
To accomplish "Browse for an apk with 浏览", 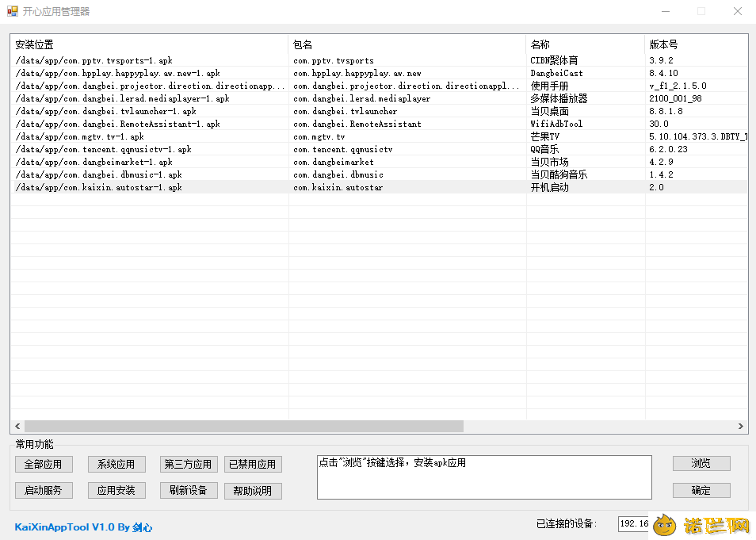I will (701, 463).
